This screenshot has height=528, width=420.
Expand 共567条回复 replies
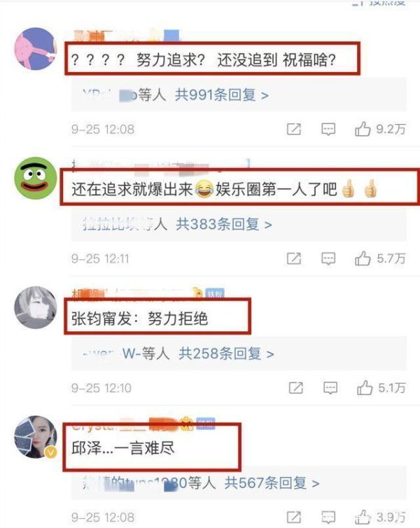[272, 483]
